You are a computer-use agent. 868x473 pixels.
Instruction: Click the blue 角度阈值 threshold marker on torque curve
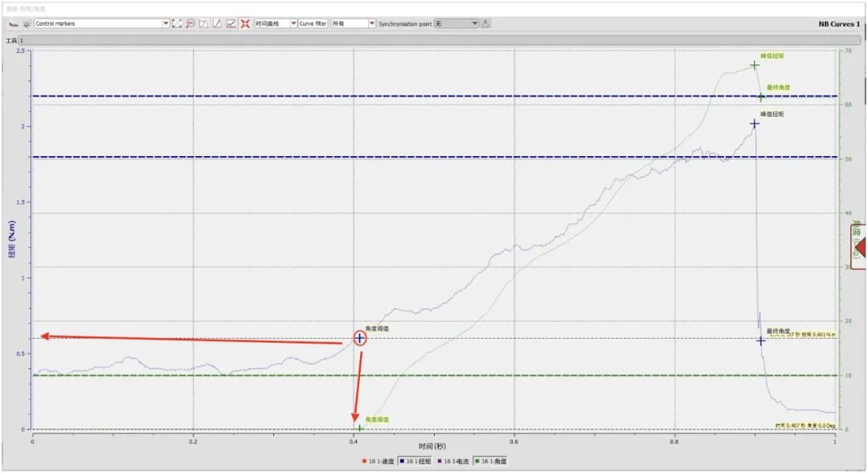360,338
